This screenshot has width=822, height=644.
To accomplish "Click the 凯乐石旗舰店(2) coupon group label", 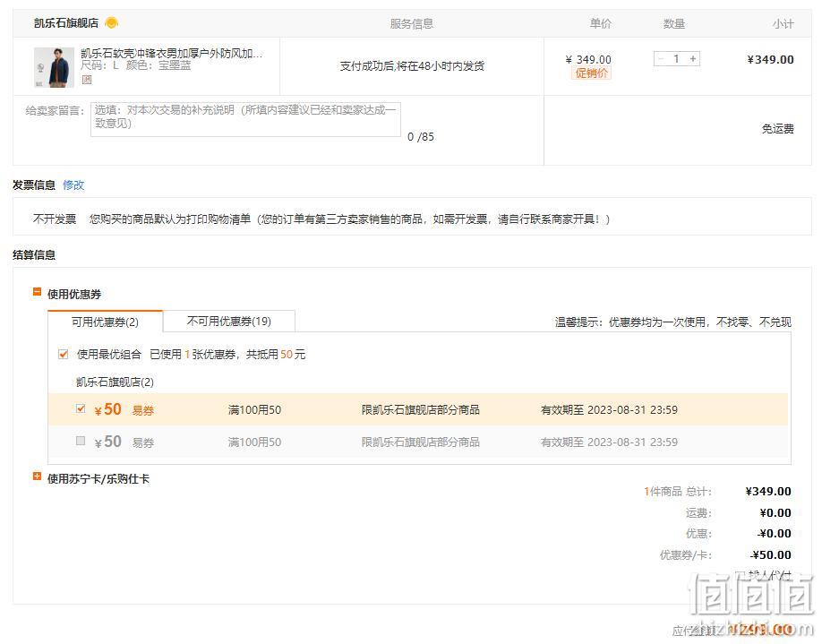I will [115, 382].
